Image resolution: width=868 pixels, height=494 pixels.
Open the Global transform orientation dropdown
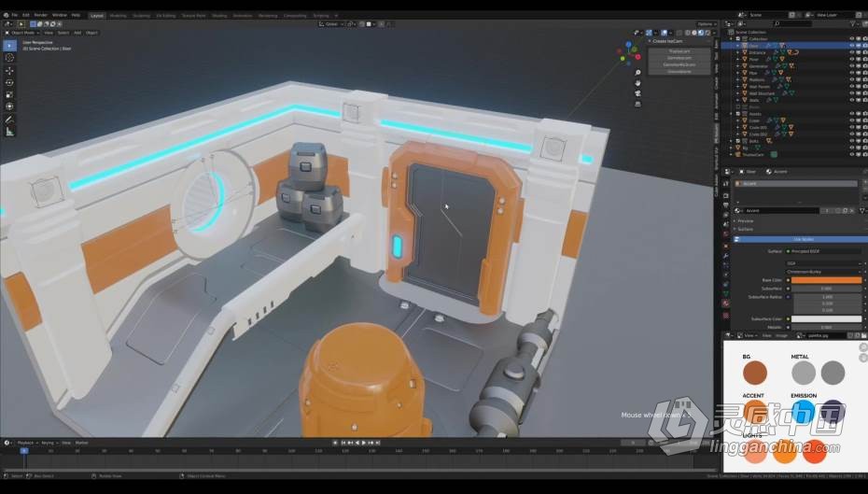(x=331, y=24)
